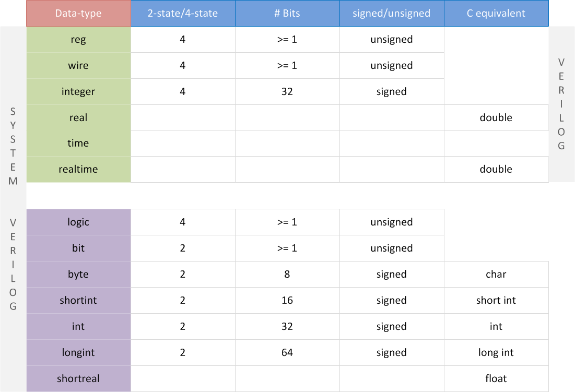Click the float C equivalent cell
The height and width of the screenshot is (392, 575).
496,378
